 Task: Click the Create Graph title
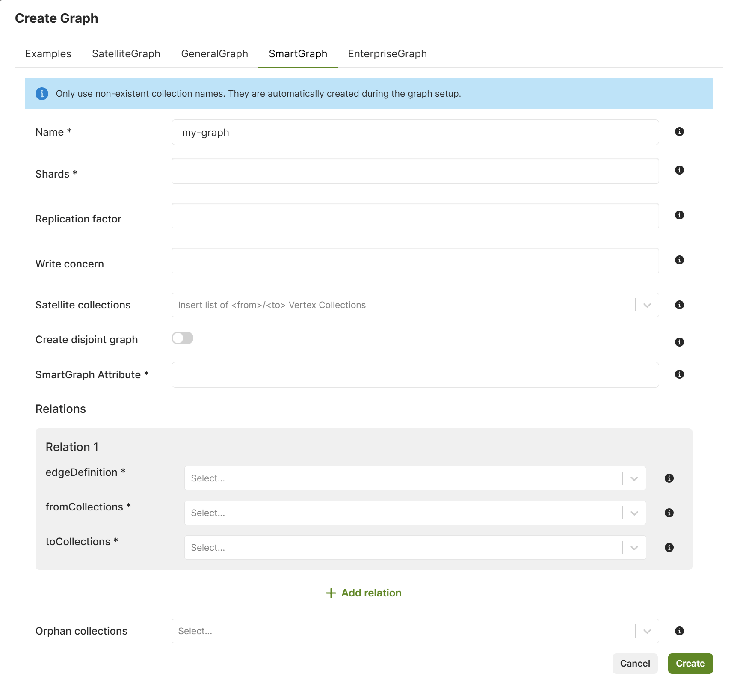pyautogui.click(x=56, y=18)
